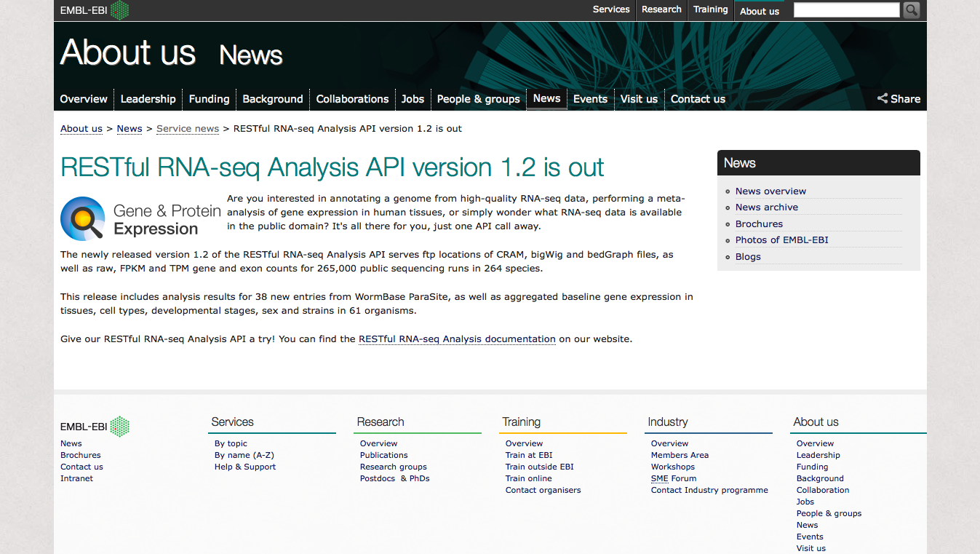Click the EMBL-EBI footer logo
Screen dimensions: 980x554
(95, 427)
